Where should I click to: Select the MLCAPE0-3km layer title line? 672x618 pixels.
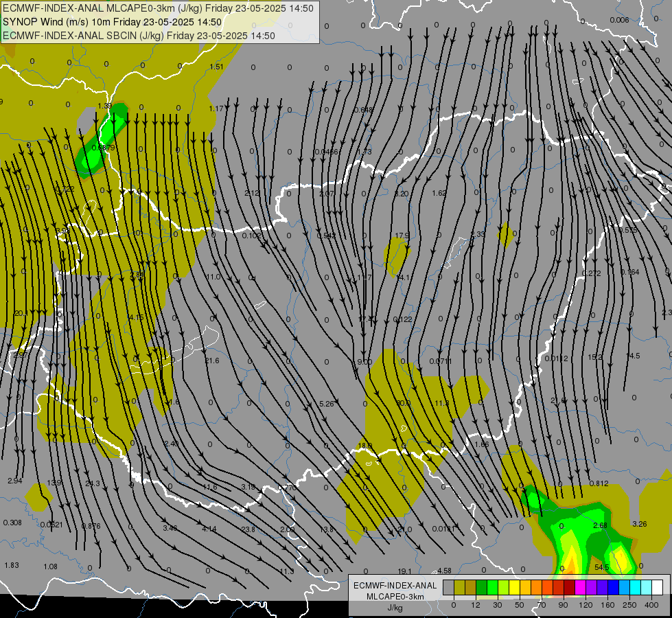coord(158,8)
